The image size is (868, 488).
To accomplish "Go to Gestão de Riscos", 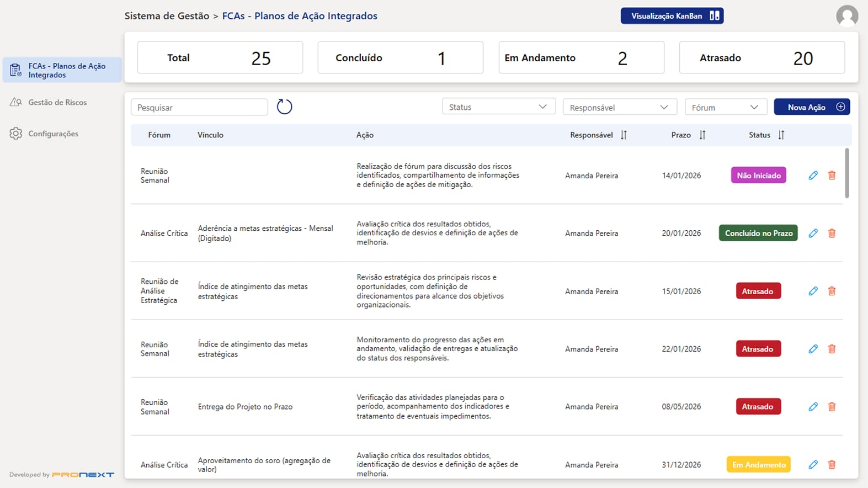I will (57, 102).
